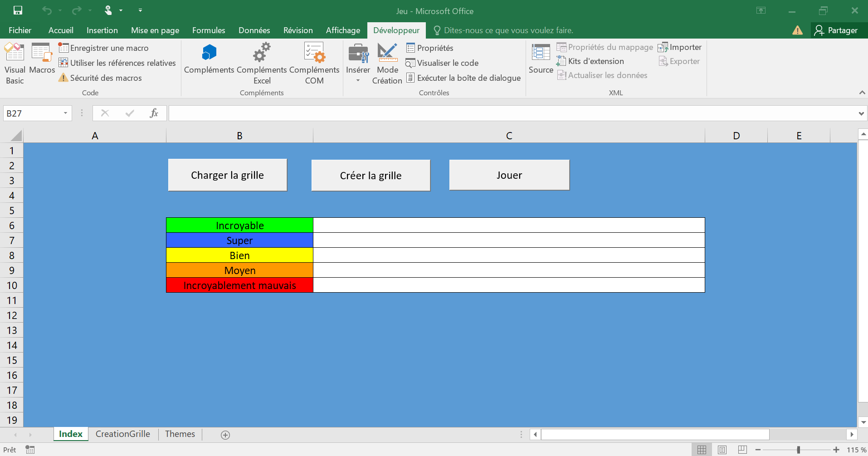
Task: Open Compléments Excel dialog
Action: pos(262,64)
